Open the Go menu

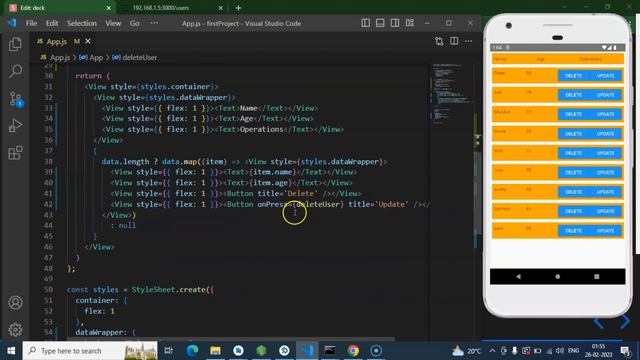135,23
